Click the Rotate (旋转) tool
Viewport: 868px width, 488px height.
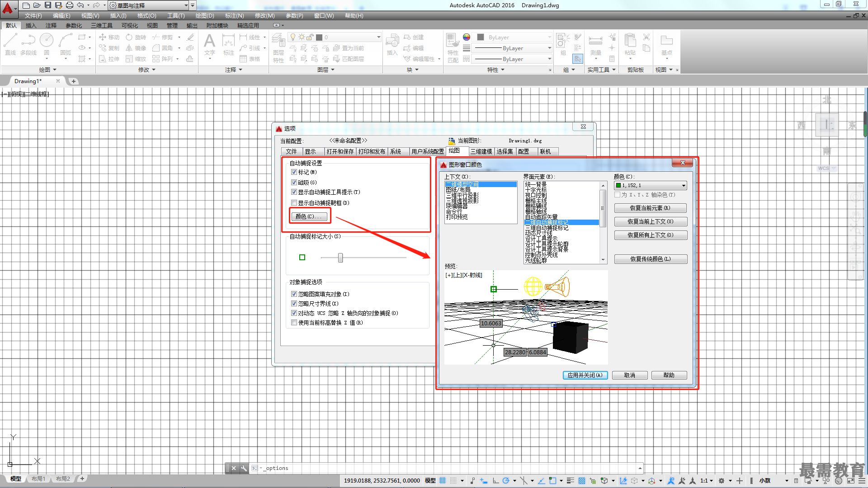point(136,37)
